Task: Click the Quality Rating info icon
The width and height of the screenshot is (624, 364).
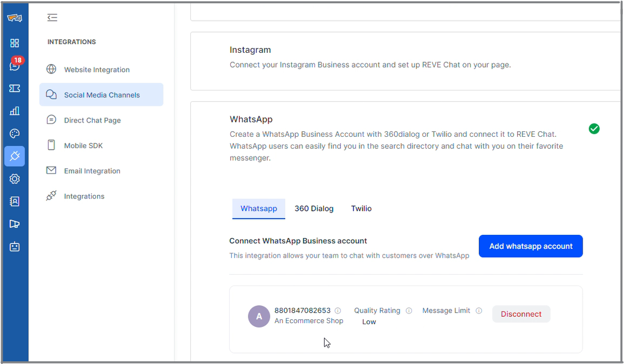Action: click(409, 311)
